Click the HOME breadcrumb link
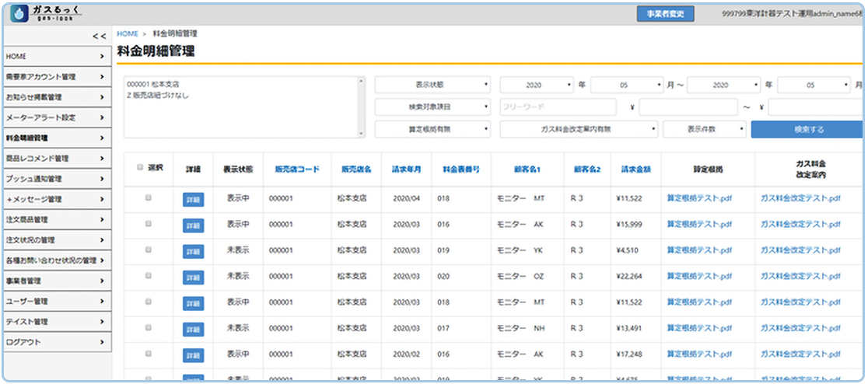868x384 pixels. click(x=127, y=34)
